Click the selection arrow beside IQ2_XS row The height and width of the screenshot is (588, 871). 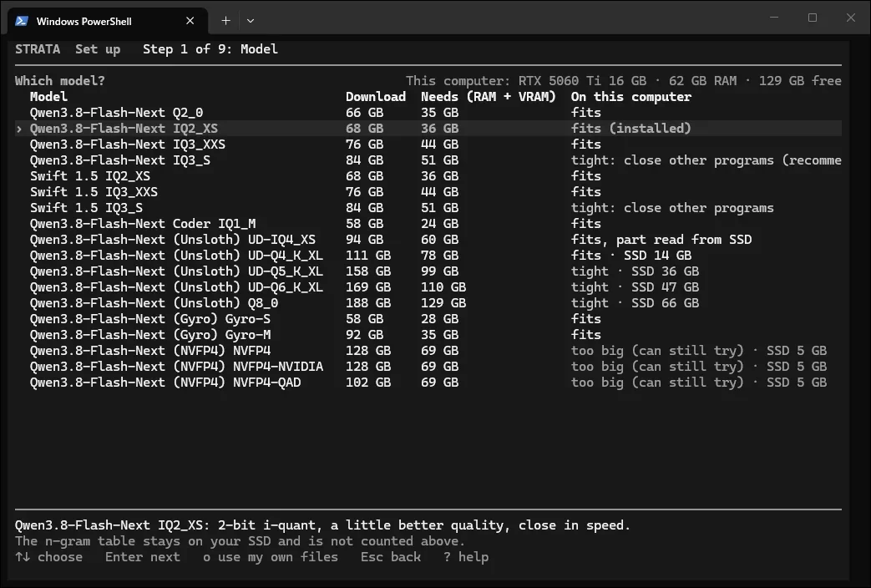(19, 129)
